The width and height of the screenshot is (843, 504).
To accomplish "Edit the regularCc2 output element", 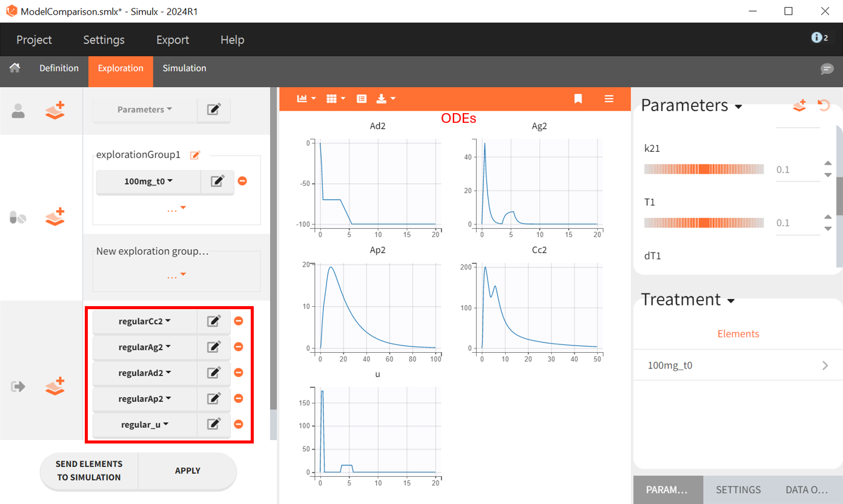I will 214,321.
